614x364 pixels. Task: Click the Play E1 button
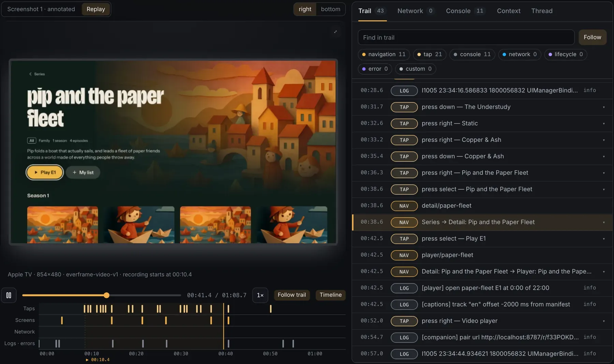point(45,172)
